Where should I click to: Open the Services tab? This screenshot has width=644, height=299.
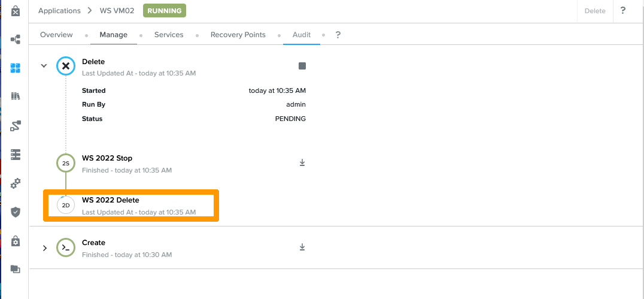click(169, 35)
